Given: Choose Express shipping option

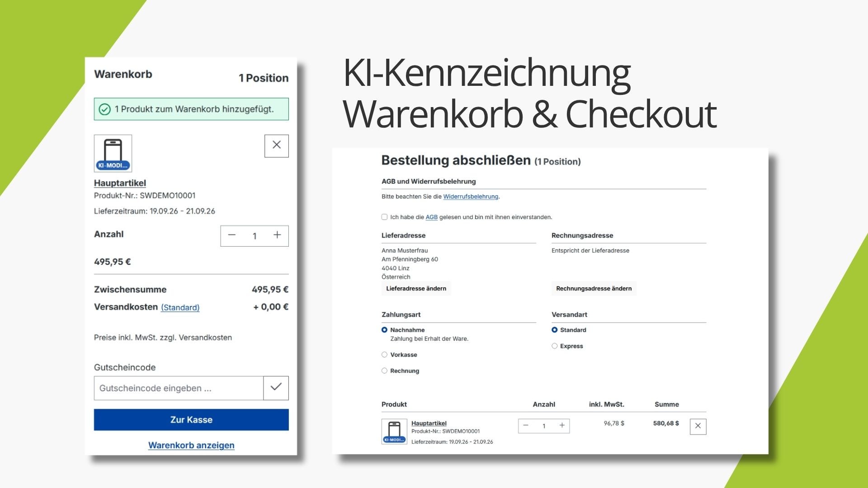Looking at the screenshot, I should pos(554,346).
